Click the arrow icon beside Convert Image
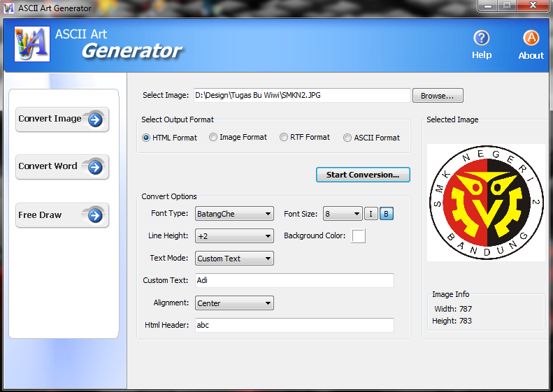 (95, 120)
